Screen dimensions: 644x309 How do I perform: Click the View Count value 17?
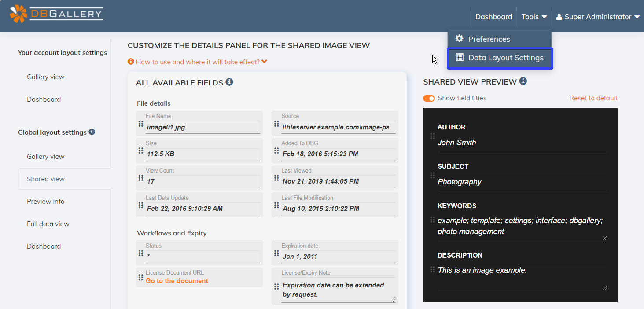(x=151, y=181)
